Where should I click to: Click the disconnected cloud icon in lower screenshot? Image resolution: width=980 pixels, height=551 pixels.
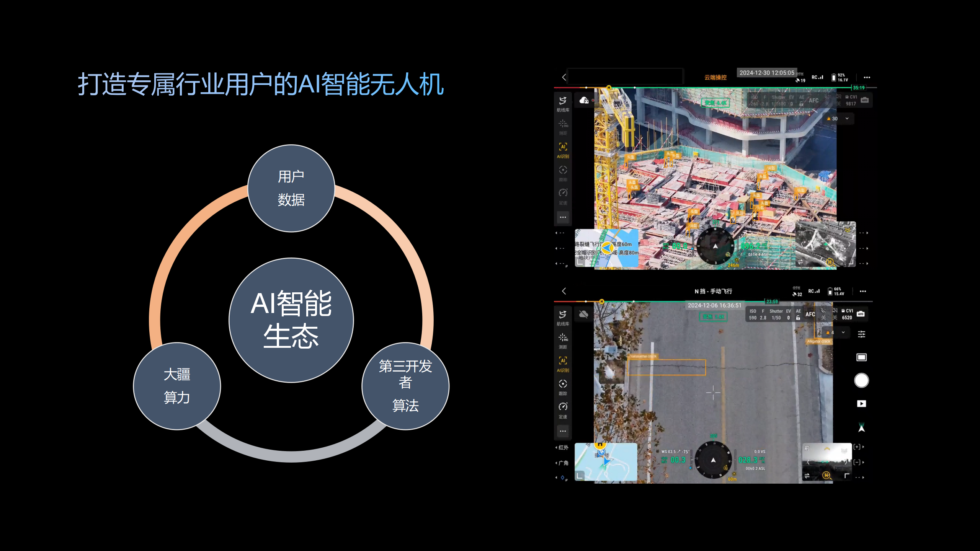pyautogui.click(x=583, y=315)
